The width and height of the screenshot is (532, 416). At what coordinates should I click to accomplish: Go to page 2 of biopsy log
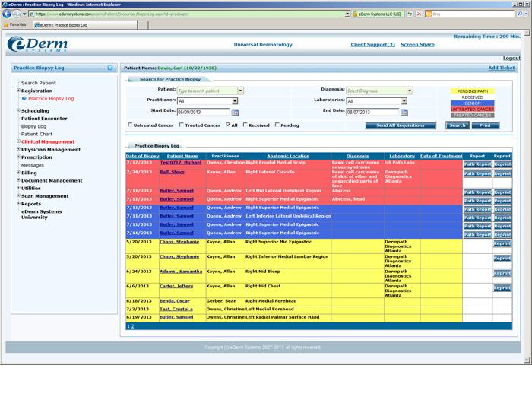133,326
